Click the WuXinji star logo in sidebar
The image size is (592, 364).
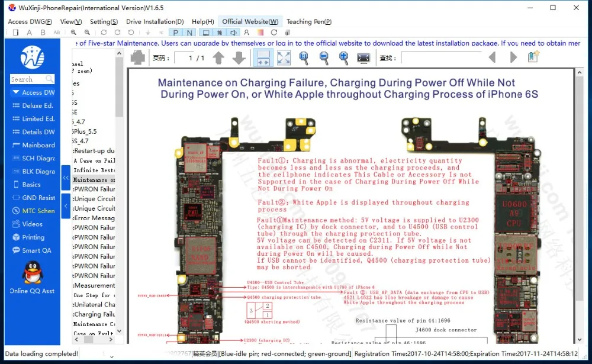(33, 57)
